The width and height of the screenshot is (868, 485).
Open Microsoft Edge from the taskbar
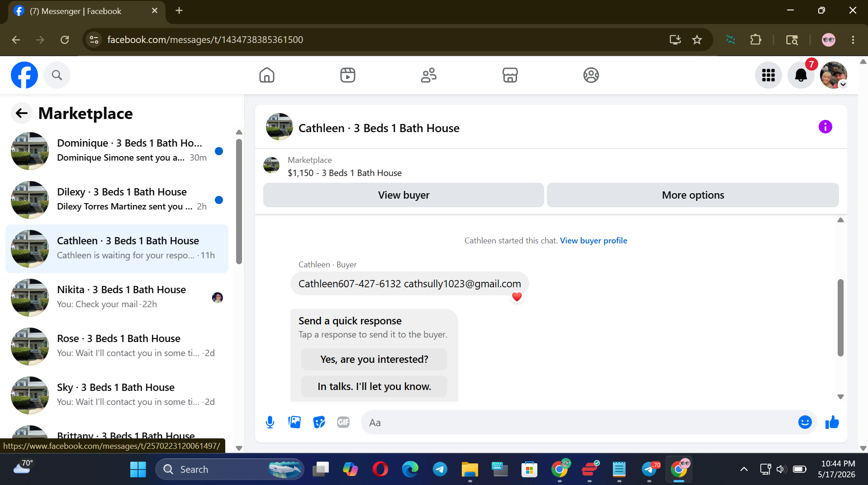(410, 469)
